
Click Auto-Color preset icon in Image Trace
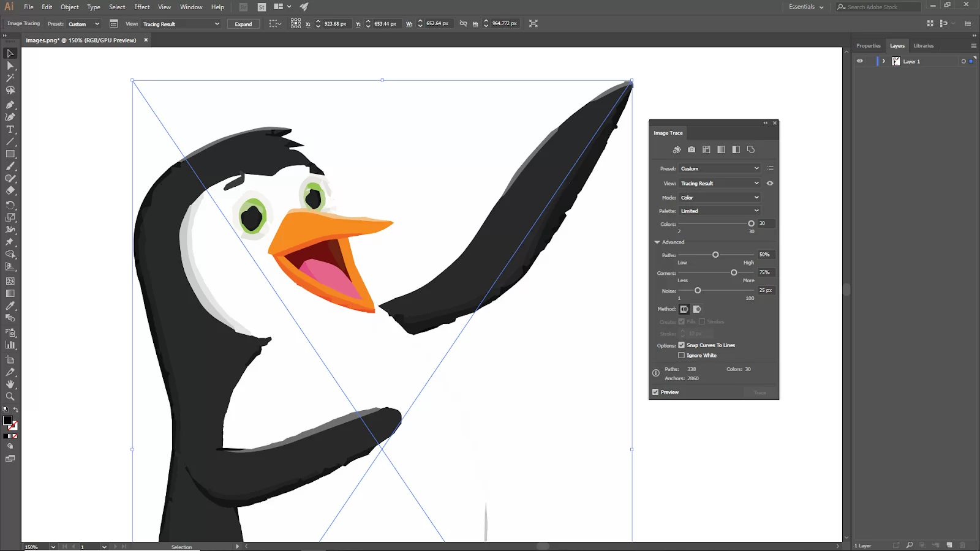(x=677, y=149)
